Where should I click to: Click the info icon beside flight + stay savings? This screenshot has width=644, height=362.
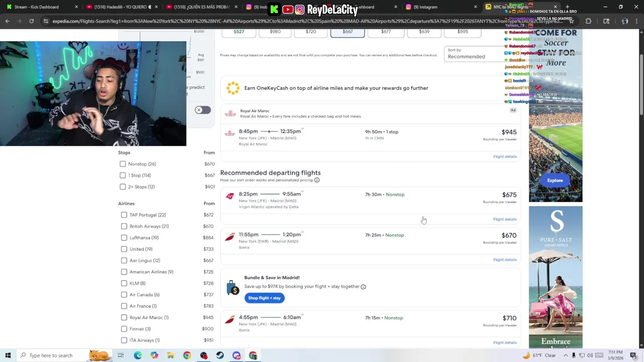[x=363, y=287]
